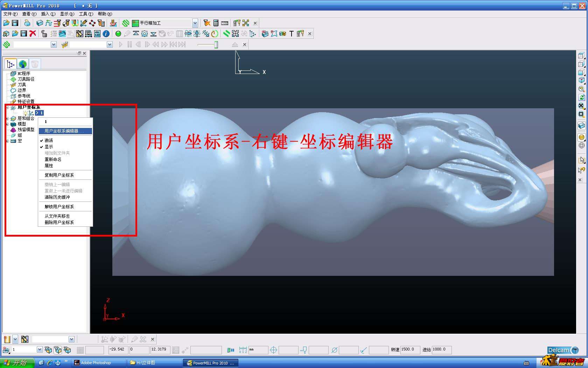This screenshot has height=368, width=588.
Task: Expand the 层和组合 tree node
Action: point(7,118)
